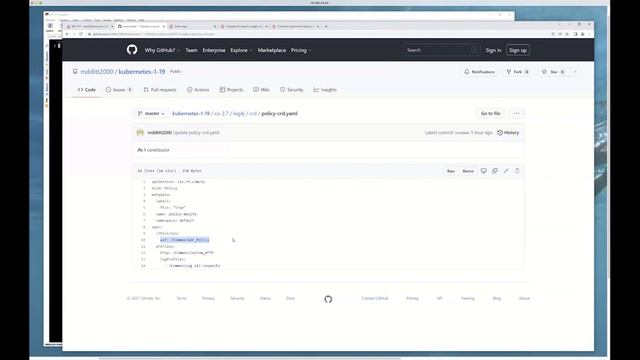Click kubernetes-1-19 in the breadcrumb path
This screenshot has height=360, width=640.
191,113
